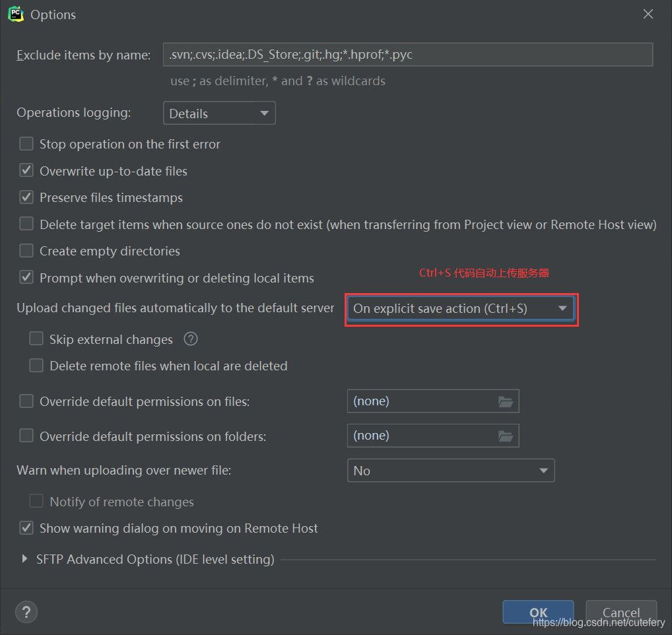Open folder browse icon for file permissions
The image size is (672, 635).
click(506, 401)
